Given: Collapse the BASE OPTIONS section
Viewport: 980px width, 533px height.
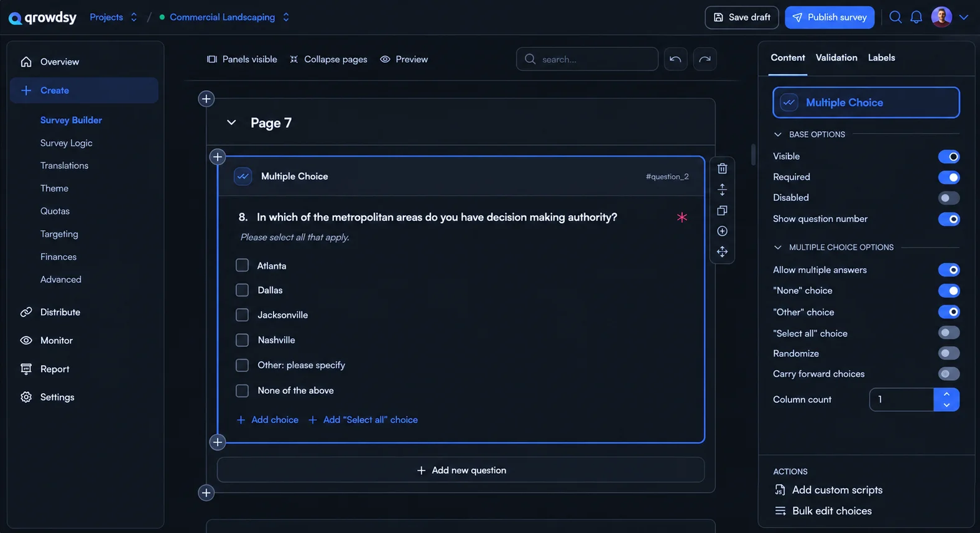Looking at the screenshot, I should (x=777, y=134).
